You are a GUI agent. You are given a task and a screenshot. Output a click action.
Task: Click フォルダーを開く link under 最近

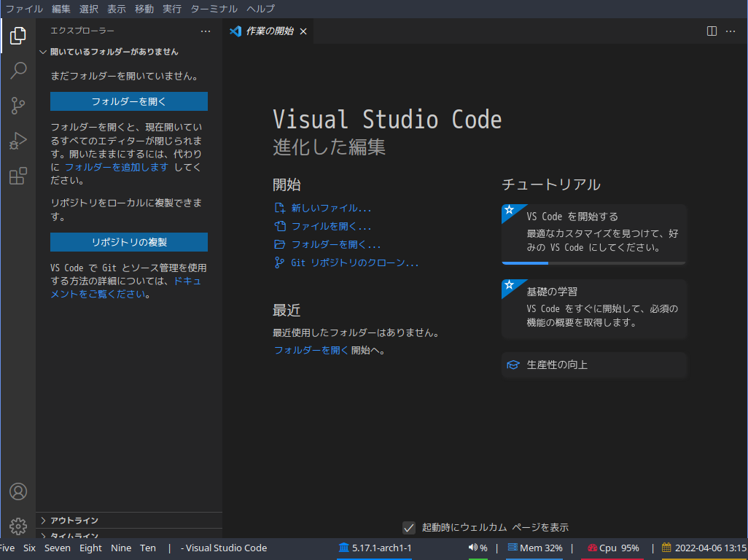[x=311, y=350]
